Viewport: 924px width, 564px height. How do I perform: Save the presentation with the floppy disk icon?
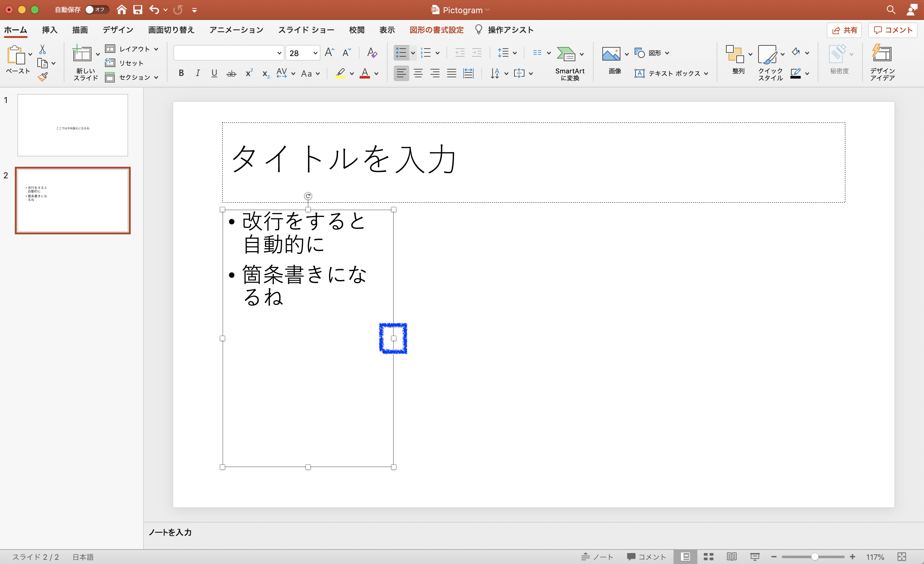point(137,10)
